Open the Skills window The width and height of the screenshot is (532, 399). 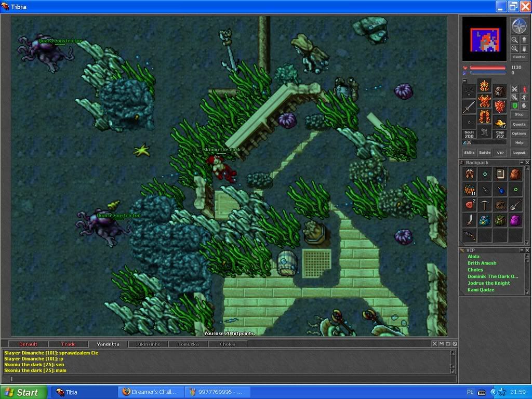click(469, 153)
